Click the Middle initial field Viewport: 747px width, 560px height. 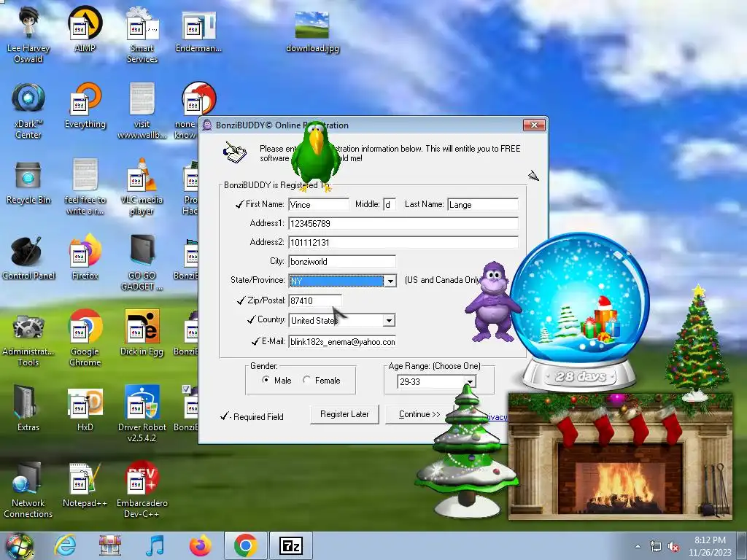coord(390,205)
